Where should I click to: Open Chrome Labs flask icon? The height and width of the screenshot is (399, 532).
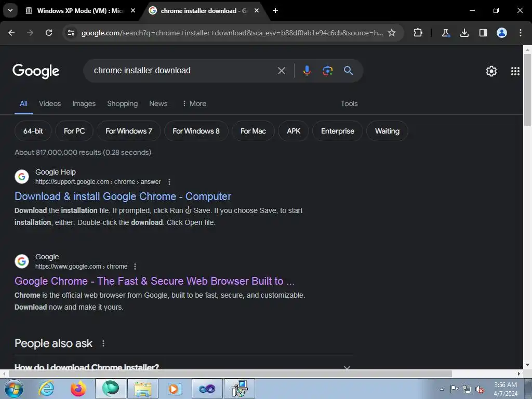click(x=445, y=33)
